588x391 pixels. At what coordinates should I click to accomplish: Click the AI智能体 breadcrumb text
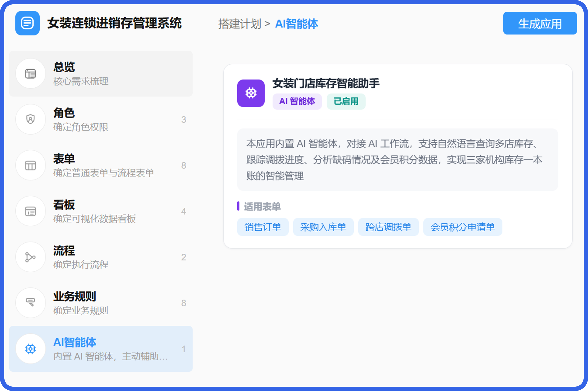[296, 24]
